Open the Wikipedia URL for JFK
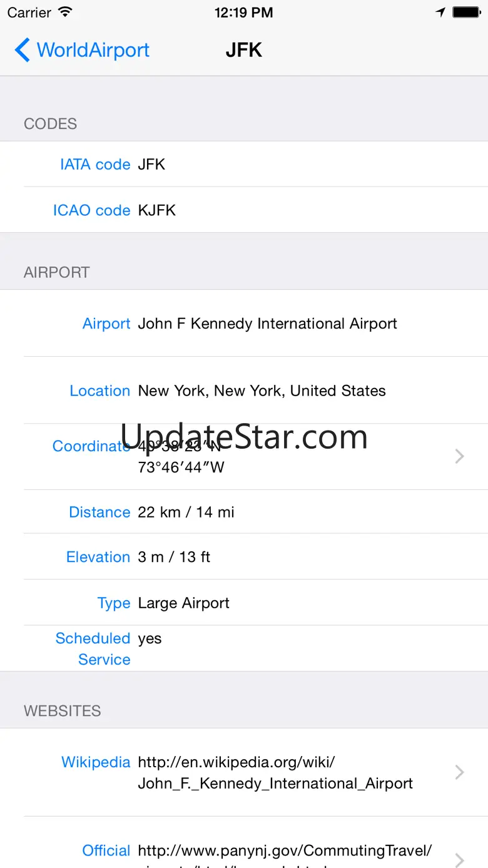 (x=275, y=773)
